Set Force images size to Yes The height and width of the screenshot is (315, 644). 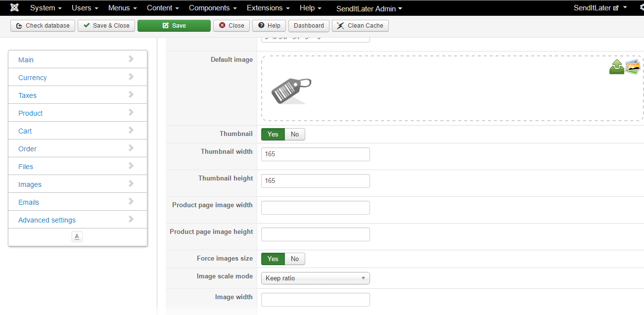[x=273, y=259]
